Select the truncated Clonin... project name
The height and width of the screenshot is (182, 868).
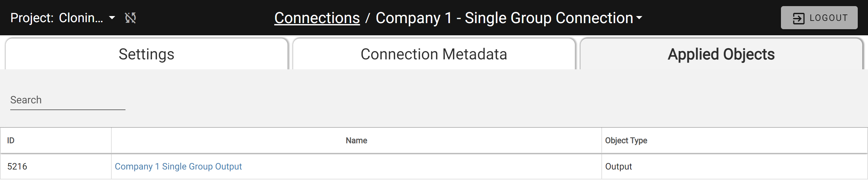pyautogui.click(x=81, y=18)
